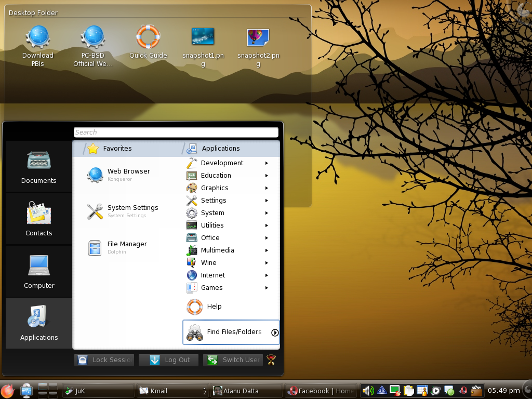
Task: Click the PC-BSD flame launcher icon
Action: 8,391
